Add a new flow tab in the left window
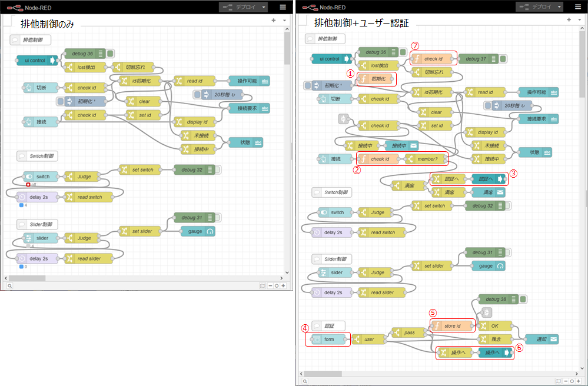The width and height of the screenshot is (588, 386). click(273, 20)
